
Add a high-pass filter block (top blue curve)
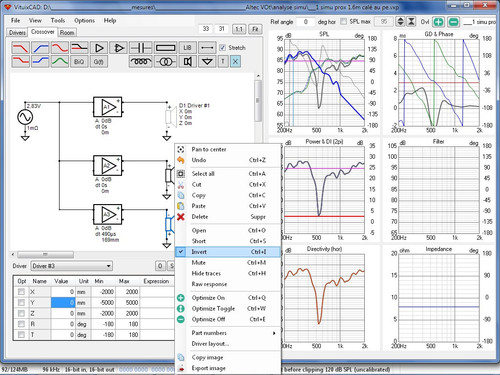(x=40, y=48)
